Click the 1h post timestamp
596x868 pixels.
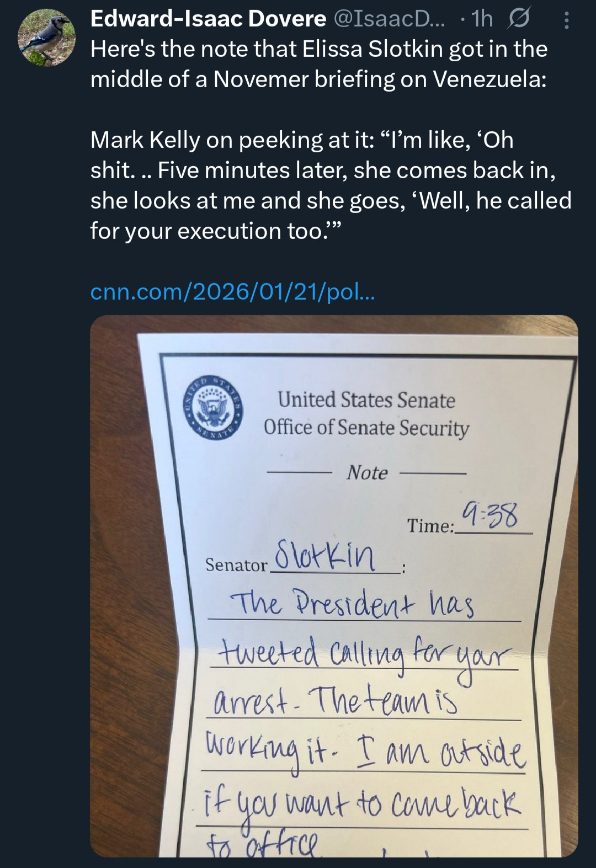[482, 19]
